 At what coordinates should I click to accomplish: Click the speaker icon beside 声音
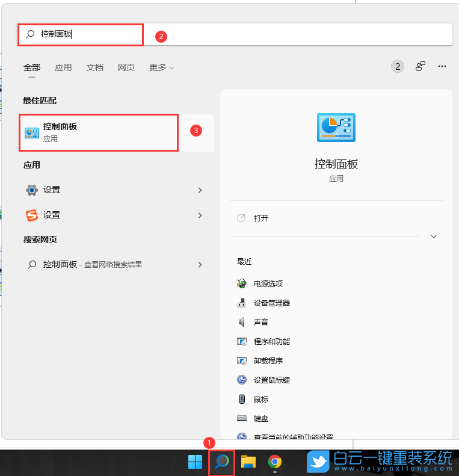coord(242,322)
